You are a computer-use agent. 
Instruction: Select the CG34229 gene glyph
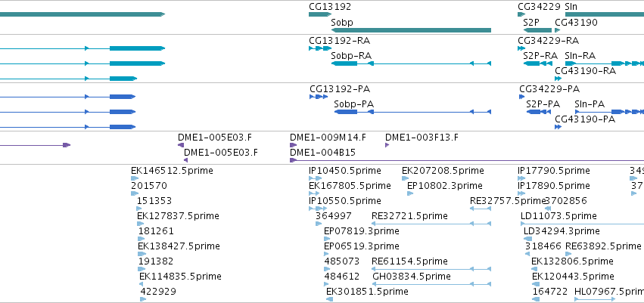521,14
